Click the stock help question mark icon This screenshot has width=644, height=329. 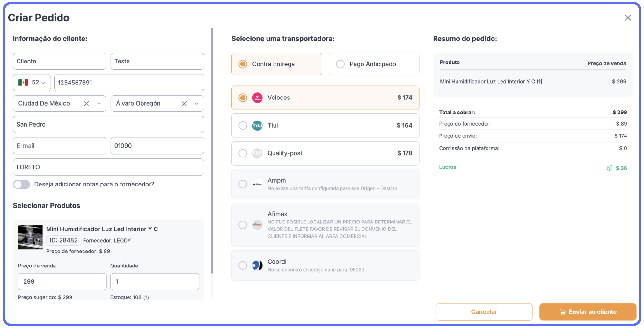[146, 298]
